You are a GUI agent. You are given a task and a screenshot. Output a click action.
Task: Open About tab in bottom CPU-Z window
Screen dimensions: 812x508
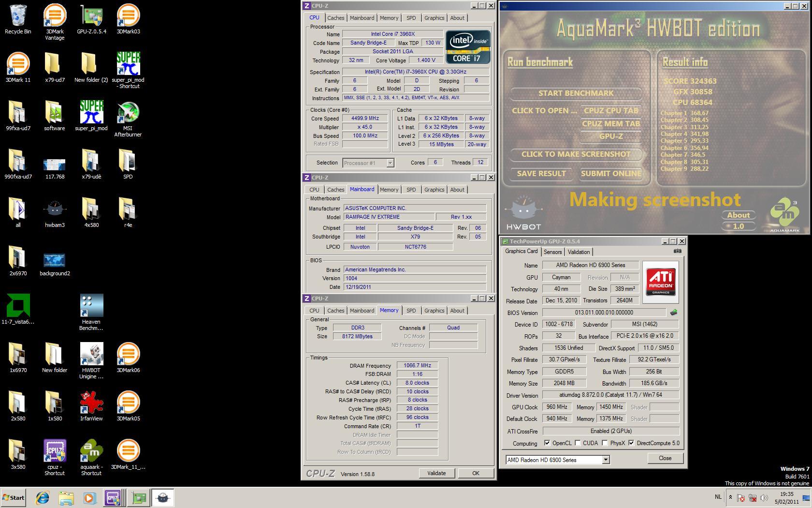click(457, 311)
